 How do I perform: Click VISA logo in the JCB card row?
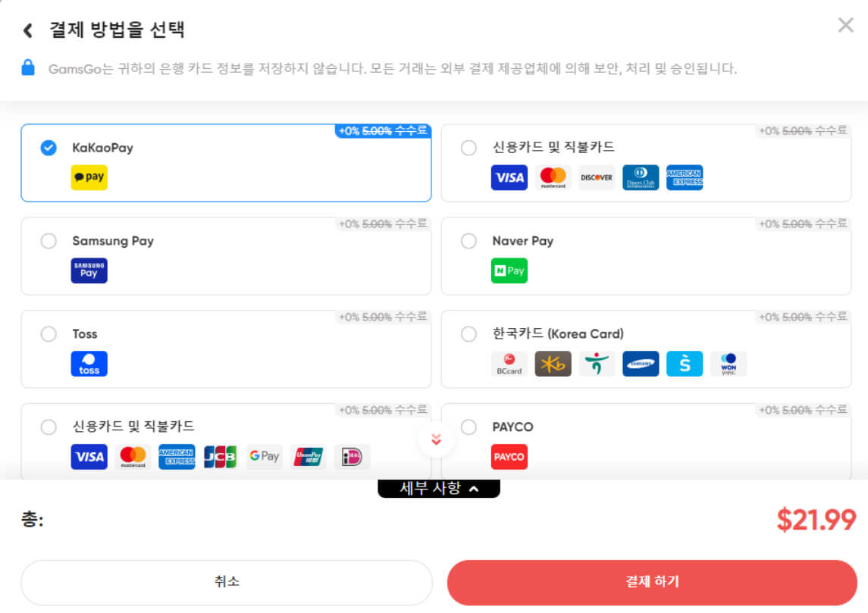(x=89, y=456)
